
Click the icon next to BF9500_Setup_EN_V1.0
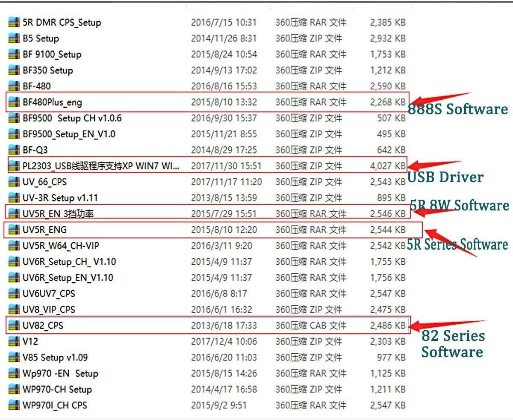(15, 134)
